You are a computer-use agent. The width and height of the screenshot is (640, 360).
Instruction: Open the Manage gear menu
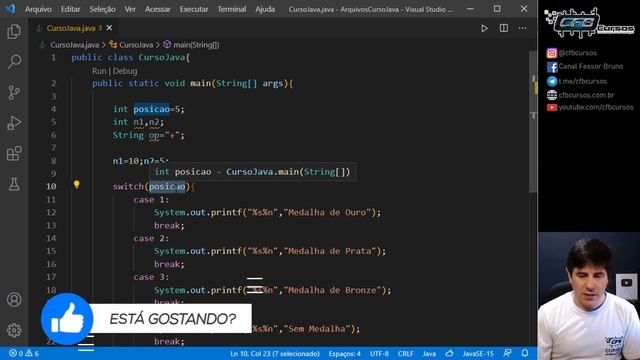coord(14,330)
